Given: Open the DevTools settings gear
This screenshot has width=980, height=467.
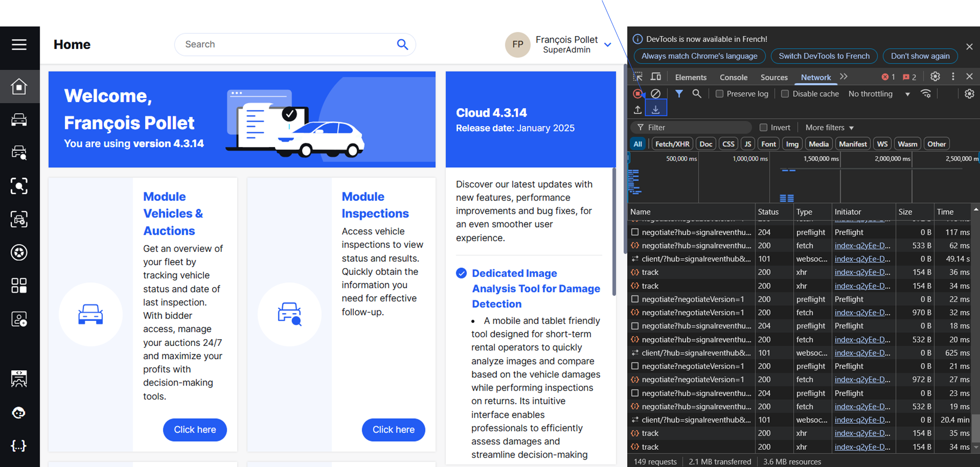Looking at the screenshot, I should pos(935,76).
